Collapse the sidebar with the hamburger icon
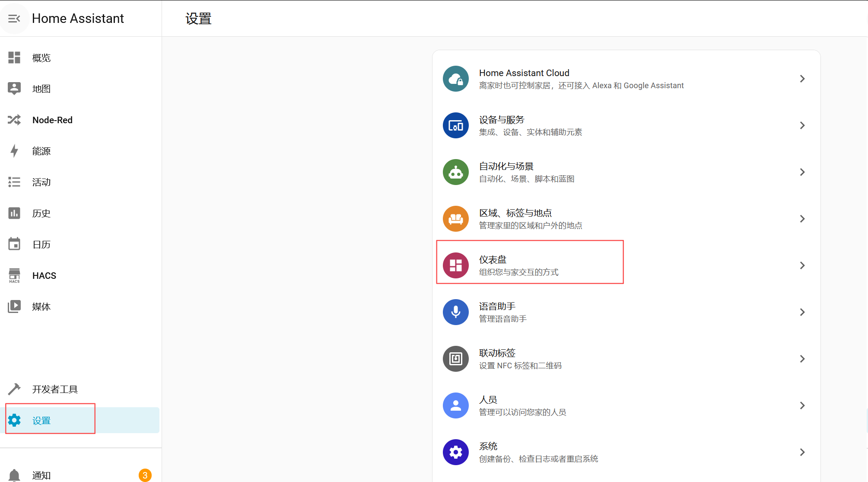Viewport: 868px width, 482px height. (15, 19)
